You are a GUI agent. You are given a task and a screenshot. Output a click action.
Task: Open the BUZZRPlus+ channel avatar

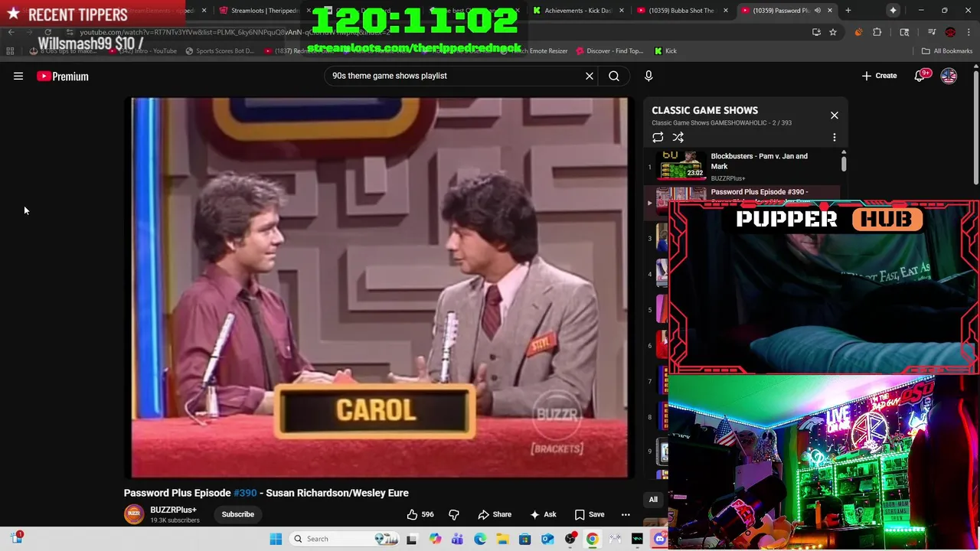click(x=134, y=514)
